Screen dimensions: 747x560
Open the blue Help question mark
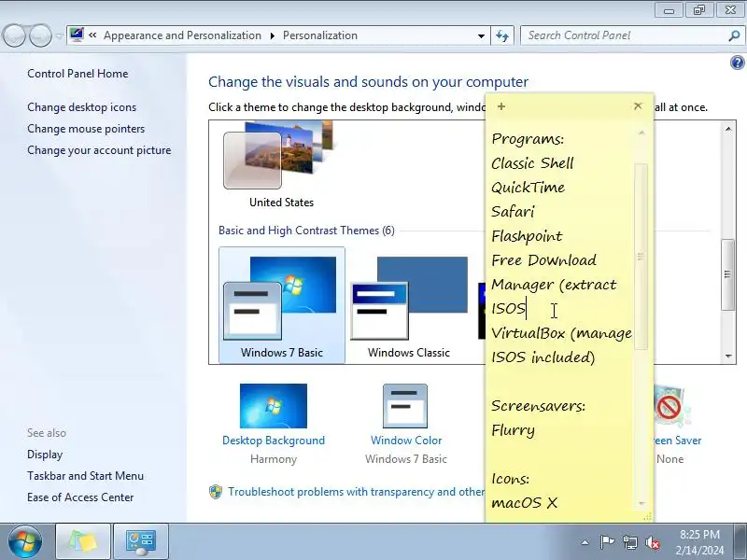[x=737, y=63]
